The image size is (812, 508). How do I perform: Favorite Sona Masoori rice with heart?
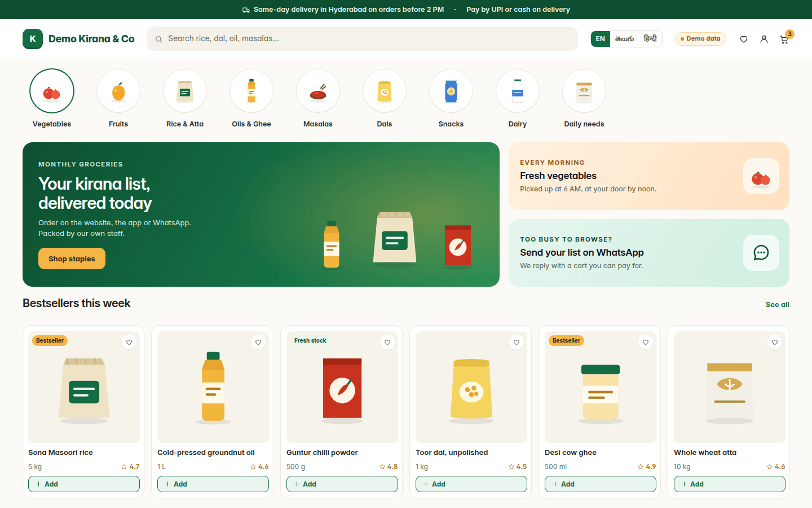click(129, 342)
